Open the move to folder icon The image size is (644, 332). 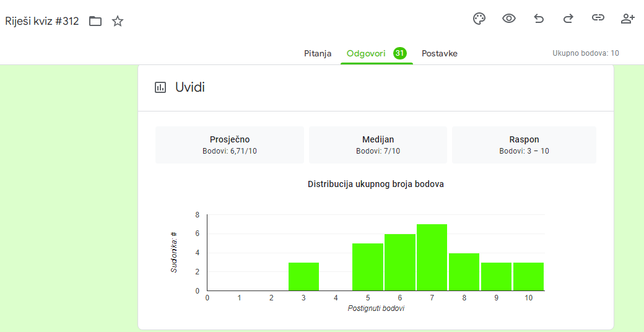[95, 21]
